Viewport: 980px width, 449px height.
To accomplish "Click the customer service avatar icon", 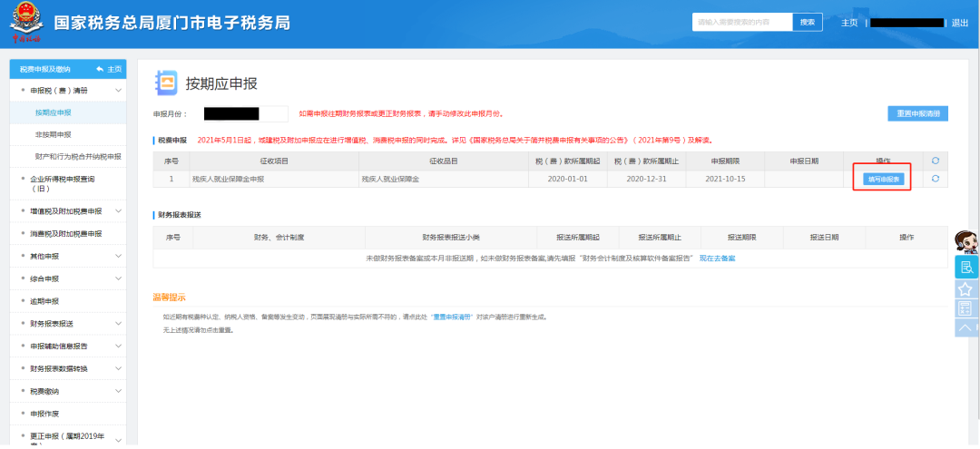I will (x=965, y=242).
